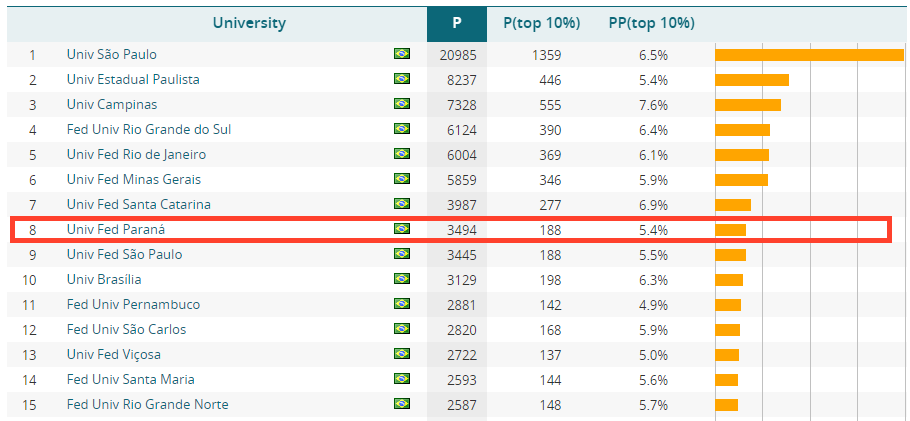Open Univ Fed Minas Gerais link
Image resolution: width=910 pixels, height=421 pixels.
click(133, 179)
